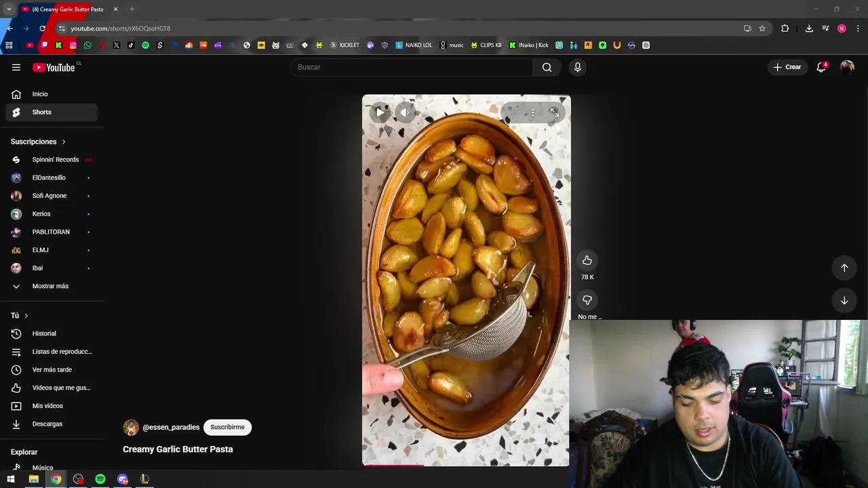Open the INaiko | Kick bookmark
The width and height of the screenshot is (868, 488).
point(529,45)
